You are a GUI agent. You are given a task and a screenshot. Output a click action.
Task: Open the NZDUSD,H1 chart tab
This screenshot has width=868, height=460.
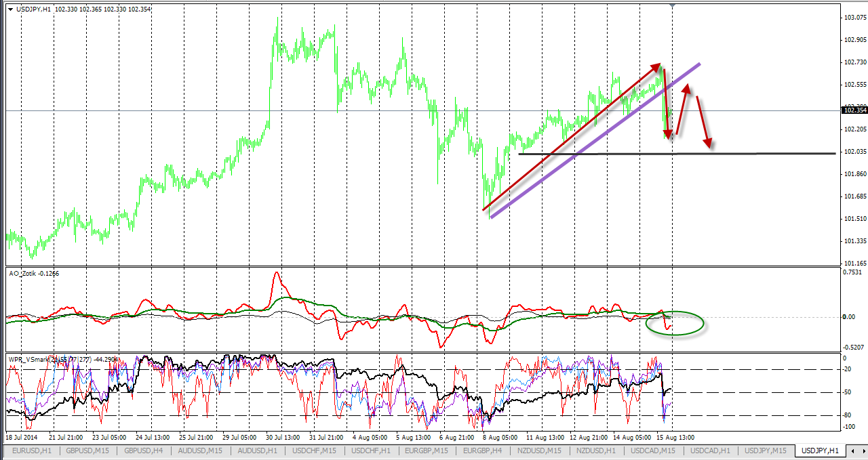(x=597, y=451)
